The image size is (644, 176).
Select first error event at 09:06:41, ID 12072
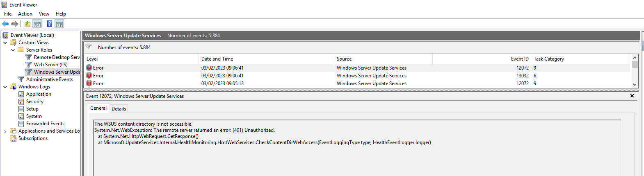coord(357,68)
